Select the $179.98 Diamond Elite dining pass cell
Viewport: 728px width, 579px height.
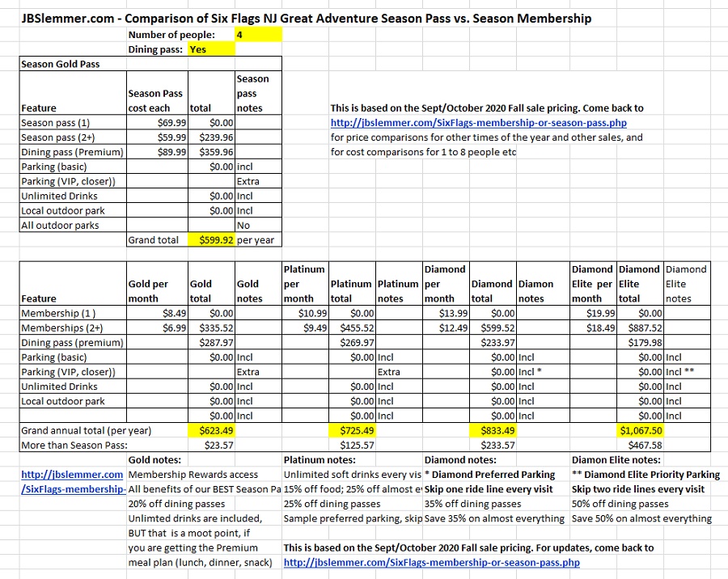click(641, 343)
